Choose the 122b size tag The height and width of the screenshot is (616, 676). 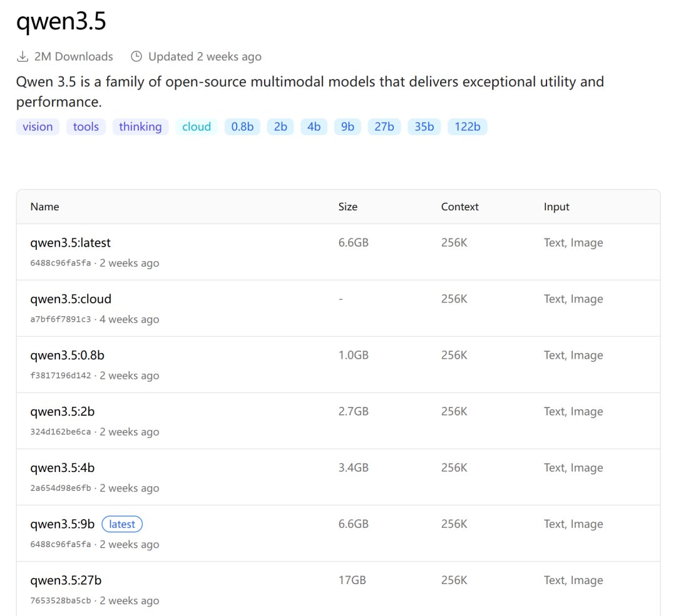tap(468, 126)
